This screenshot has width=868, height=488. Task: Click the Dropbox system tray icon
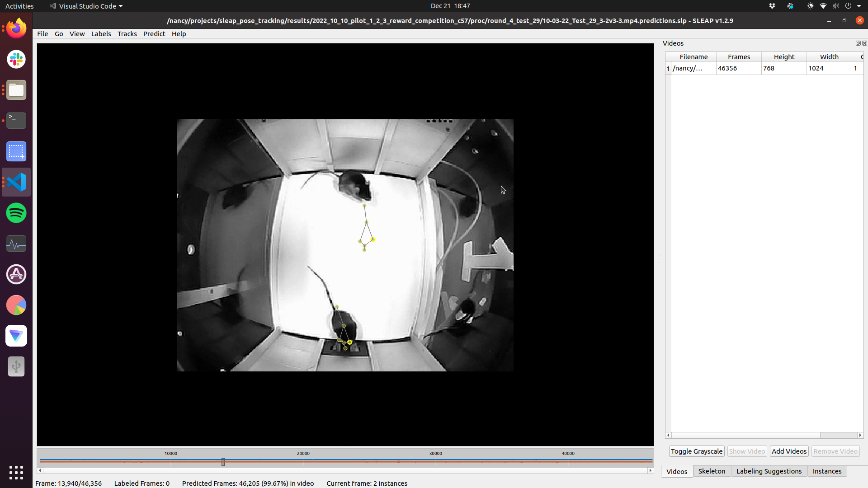coord(772,6)
